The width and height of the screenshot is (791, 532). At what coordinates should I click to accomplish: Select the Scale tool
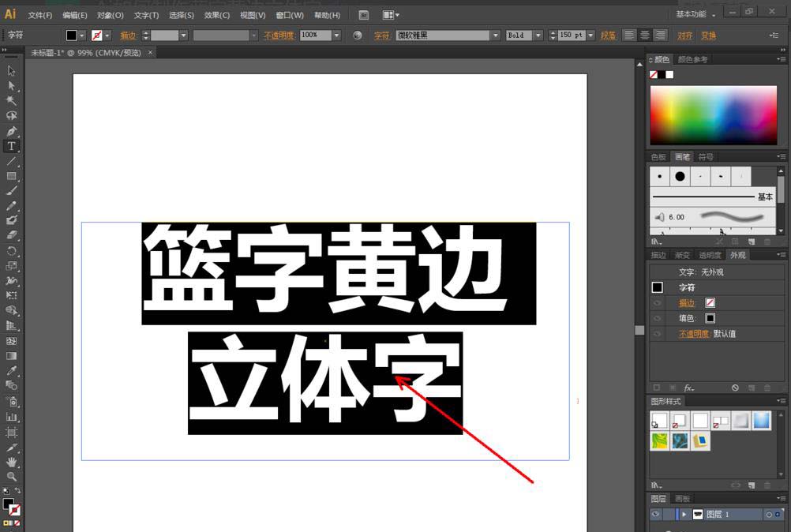[x=11, y=266]
